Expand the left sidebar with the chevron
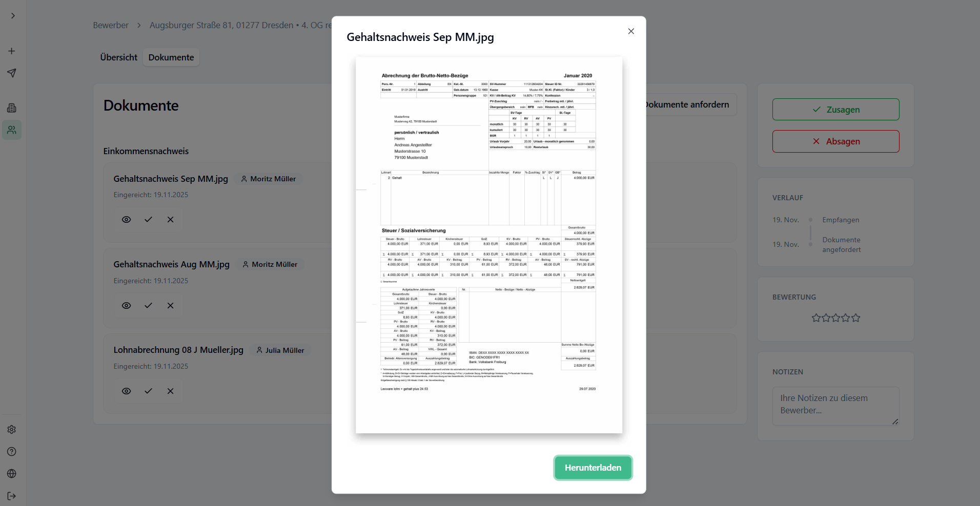Image resolution: width=980 pixels, height=506 pixels. pyautogui.click(x=13, y=16)
